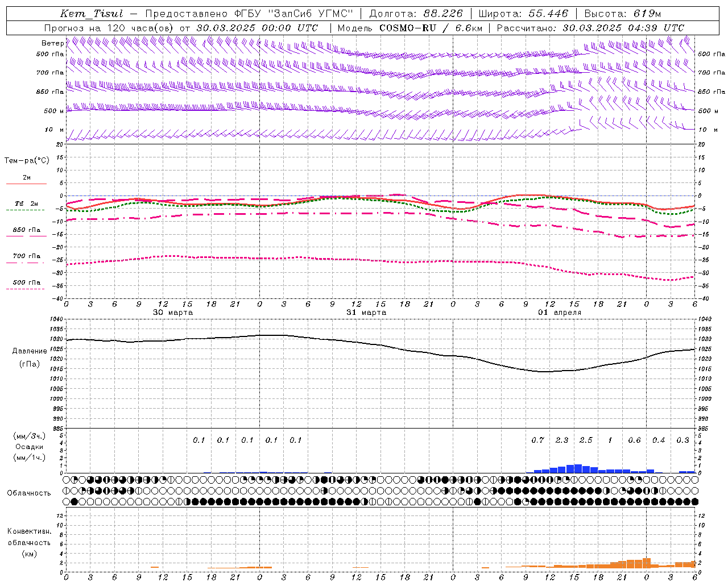
Task: Click the 0.7 precipitation amount
Action: pyautogui.click(x=537, y=440)
